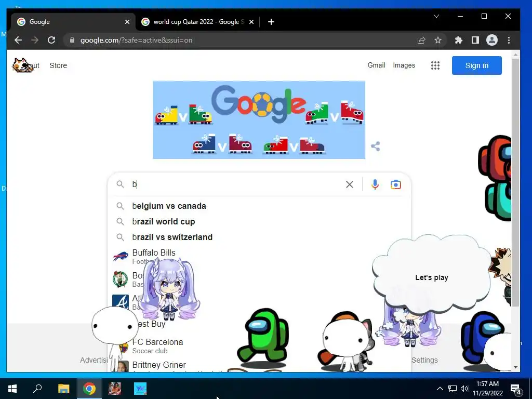Click the page vertical scrollbar

(x=515, y=182)
